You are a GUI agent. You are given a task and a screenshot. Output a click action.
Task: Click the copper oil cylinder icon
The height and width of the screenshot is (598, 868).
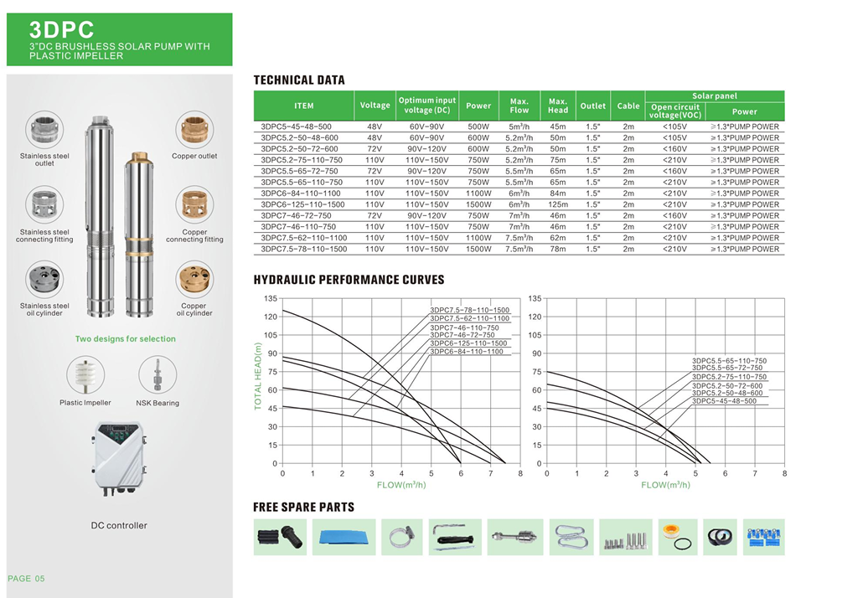point(194,281)
